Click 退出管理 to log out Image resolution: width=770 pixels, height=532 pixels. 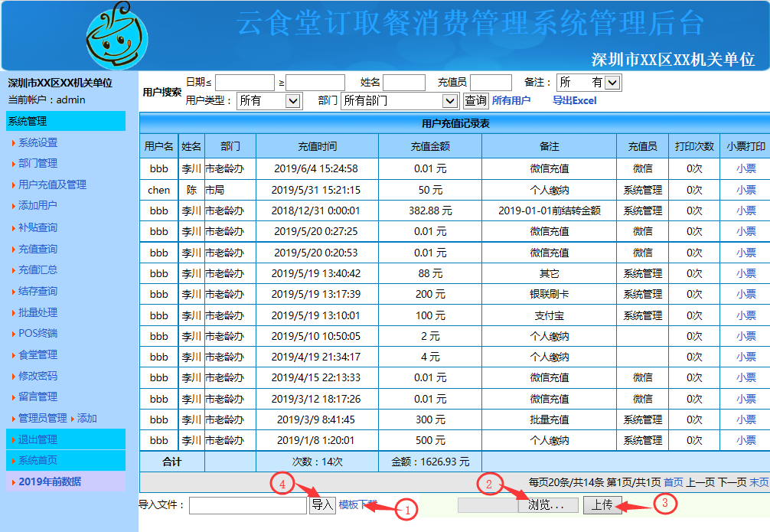click(38, 439)
